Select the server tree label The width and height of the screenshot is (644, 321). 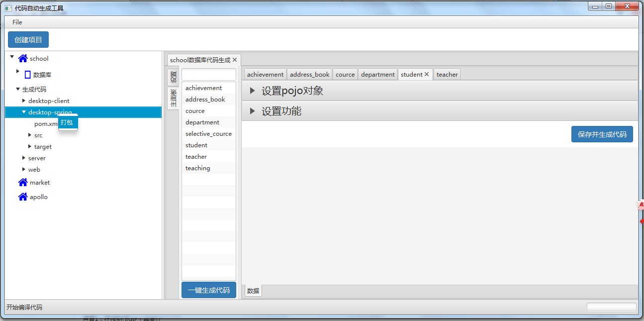[x=37, y=158]
